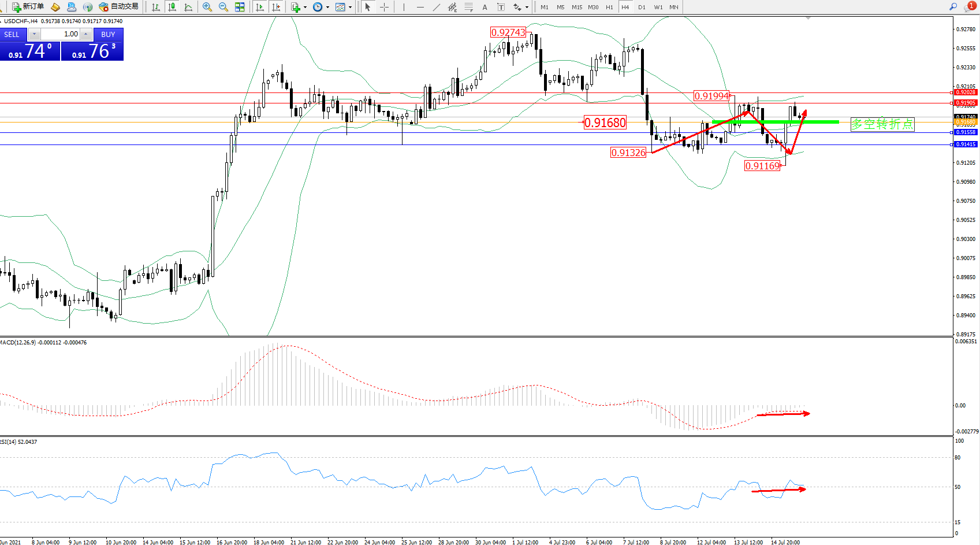Select the horizontal line drawing tool
The width and height of the screenshot is (980, 545).
pos(420,7)
